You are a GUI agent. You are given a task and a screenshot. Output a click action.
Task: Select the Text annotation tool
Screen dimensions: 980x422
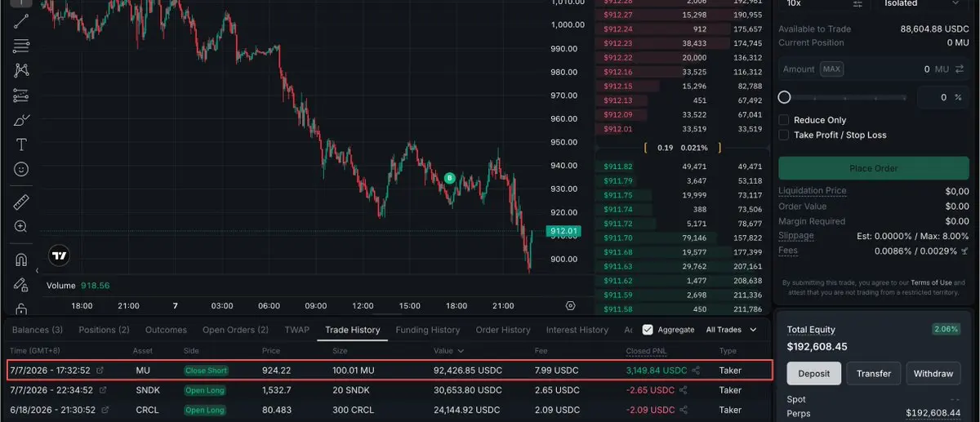22,144
